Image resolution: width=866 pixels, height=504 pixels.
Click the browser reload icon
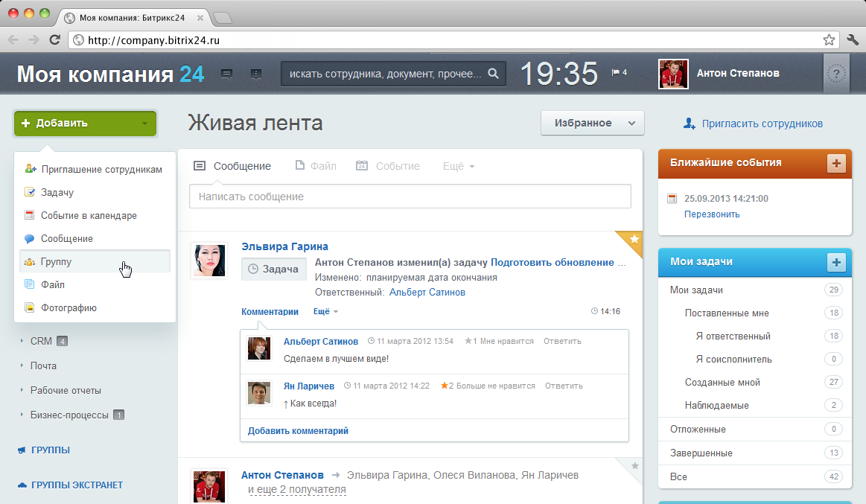point(54,39)
